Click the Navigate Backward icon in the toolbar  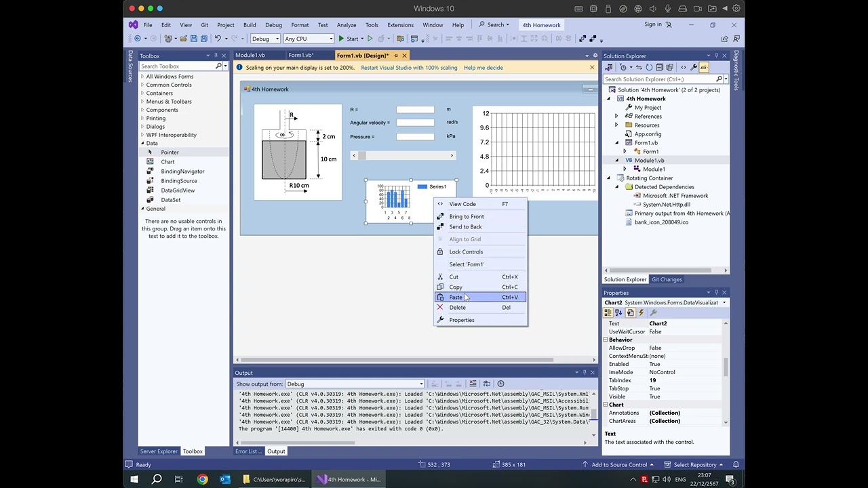[x=138, y=39]
